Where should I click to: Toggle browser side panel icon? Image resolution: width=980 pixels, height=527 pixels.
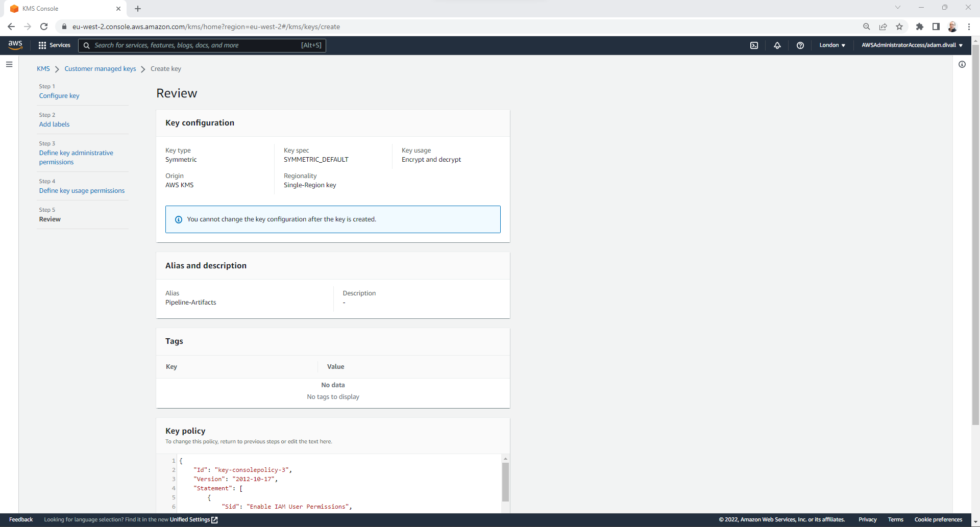936,27
